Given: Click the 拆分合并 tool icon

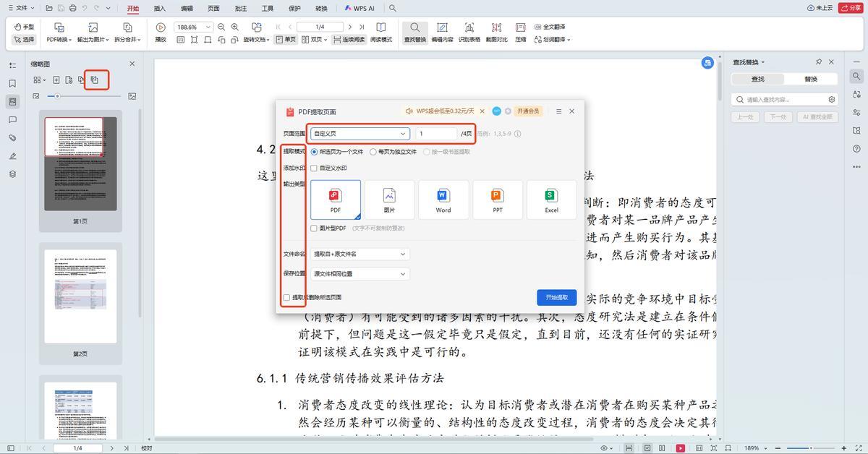Looking at the screenshot, I should click(127, 27).
